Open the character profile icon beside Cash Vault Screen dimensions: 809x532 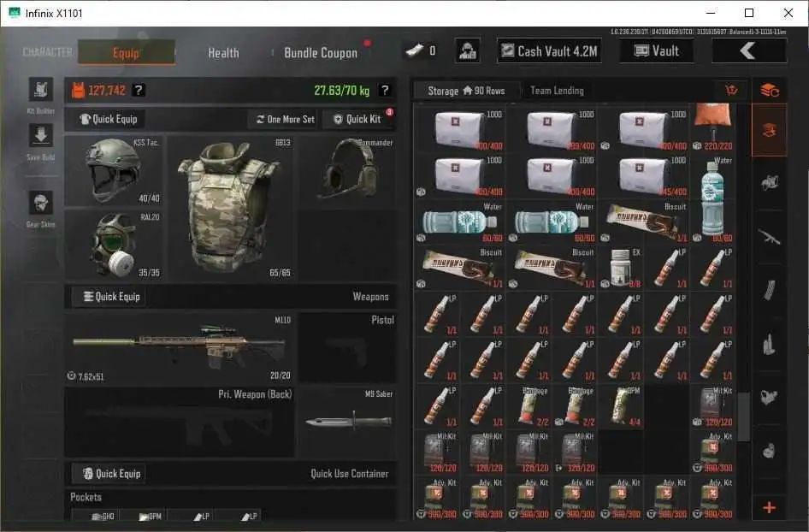click(x=468, y=50)
